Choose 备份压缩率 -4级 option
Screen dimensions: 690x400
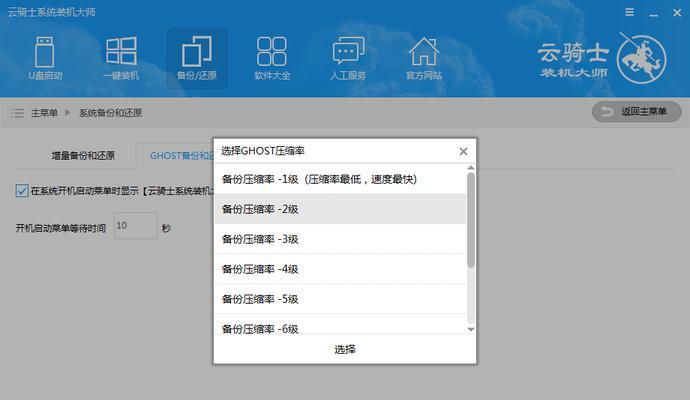coord(340,269)
